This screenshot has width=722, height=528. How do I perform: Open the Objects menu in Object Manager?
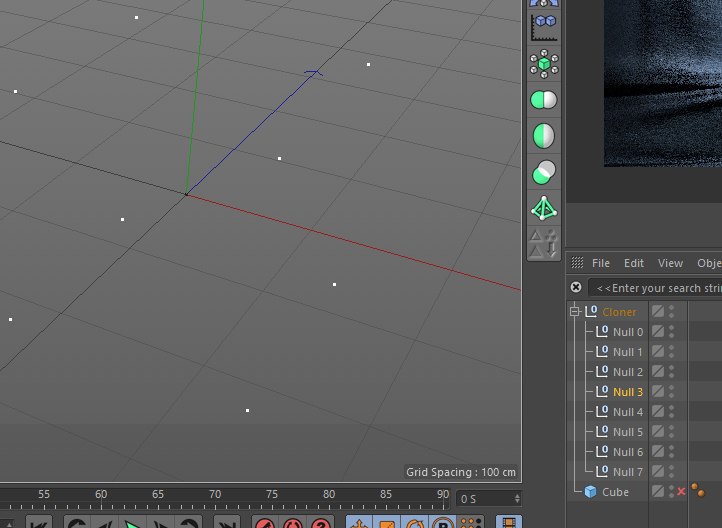(x=709, y=263)
